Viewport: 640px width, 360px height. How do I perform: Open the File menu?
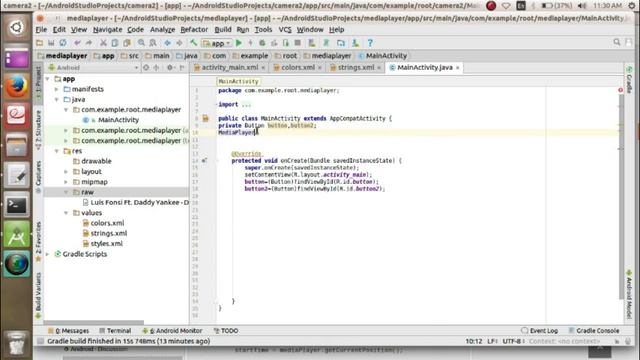point(41,29)
